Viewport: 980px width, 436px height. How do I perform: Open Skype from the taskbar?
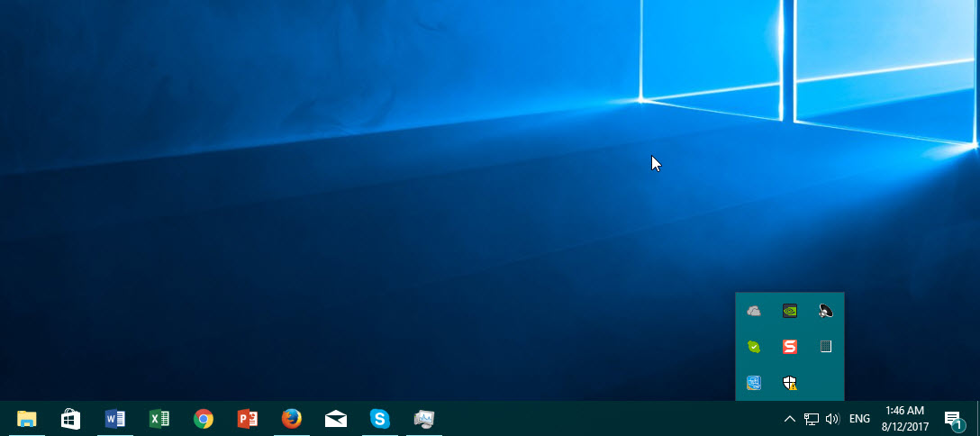[380, 419]
